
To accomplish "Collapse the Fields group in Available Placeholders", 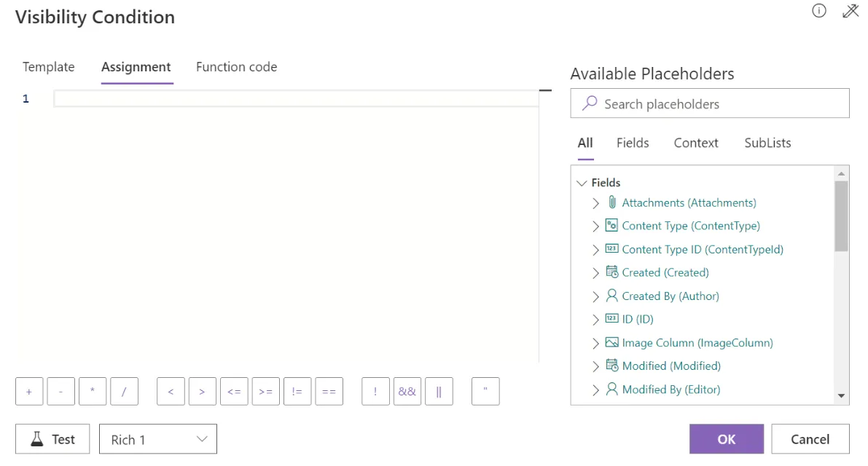I will pos(582,182).
